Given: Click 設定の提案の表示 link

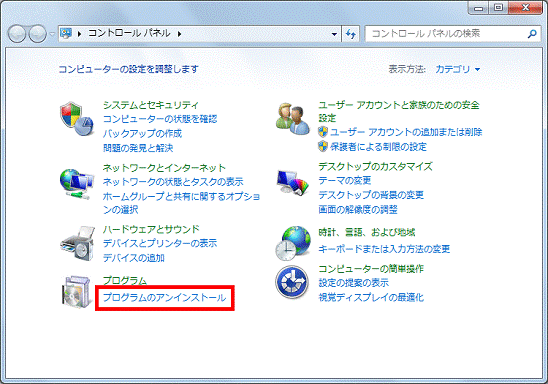Looking at the screenshot, I should click(353, 283).
